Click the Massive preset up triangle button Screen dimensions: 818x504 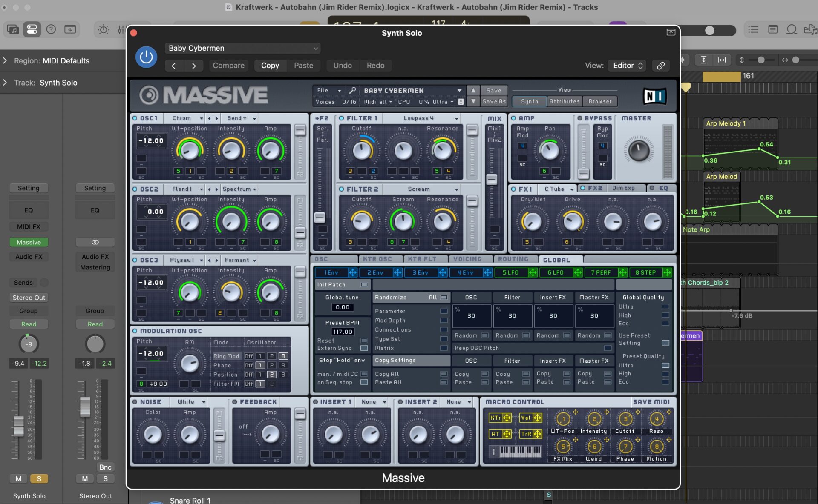tap(473, 90)
